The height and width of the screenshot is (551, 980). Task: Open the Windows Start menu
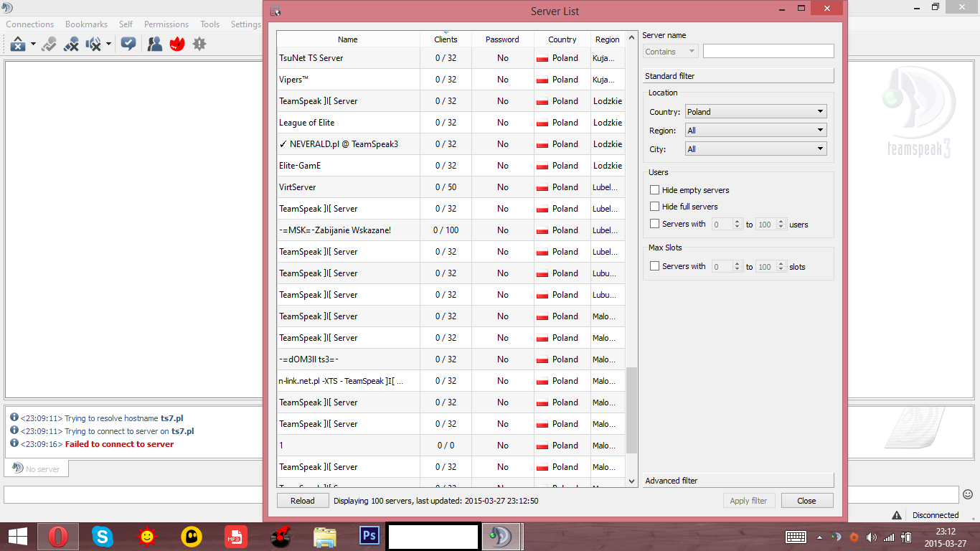(x=18, y=536)
